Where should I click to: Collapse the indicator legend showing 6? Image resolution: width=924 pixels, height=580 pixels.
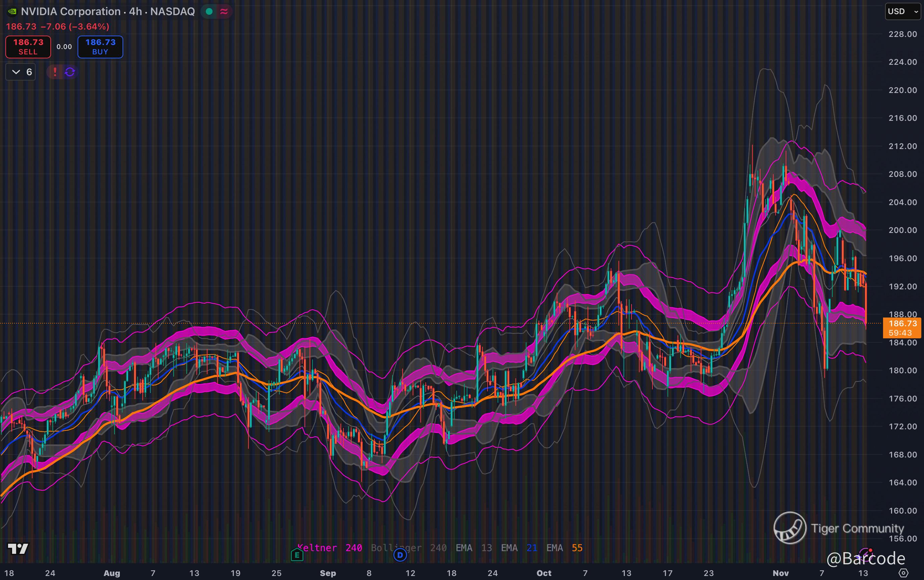(21, 72)
